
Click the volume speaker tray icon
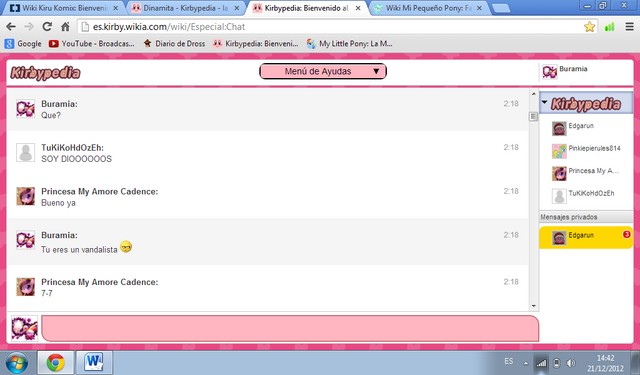tap(571, 363)
